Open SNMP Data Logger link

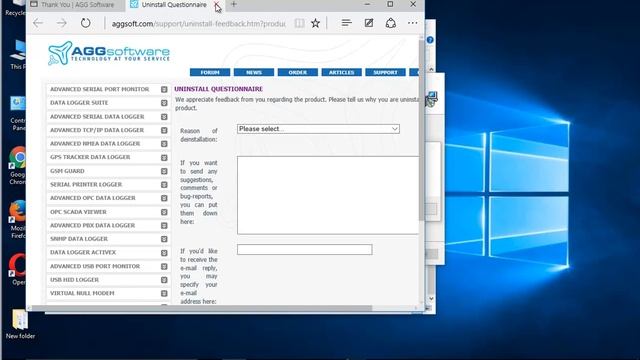coord(79,239)
